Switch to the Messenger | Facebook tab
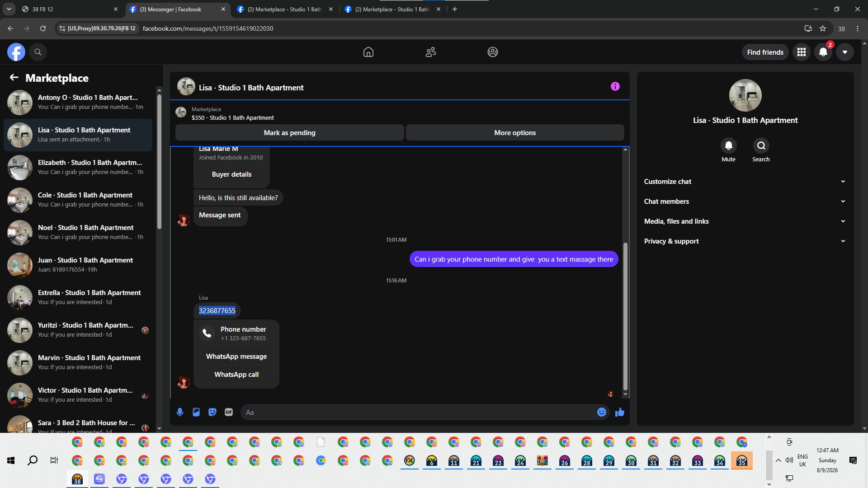868x488 pixels. point(177,9)
